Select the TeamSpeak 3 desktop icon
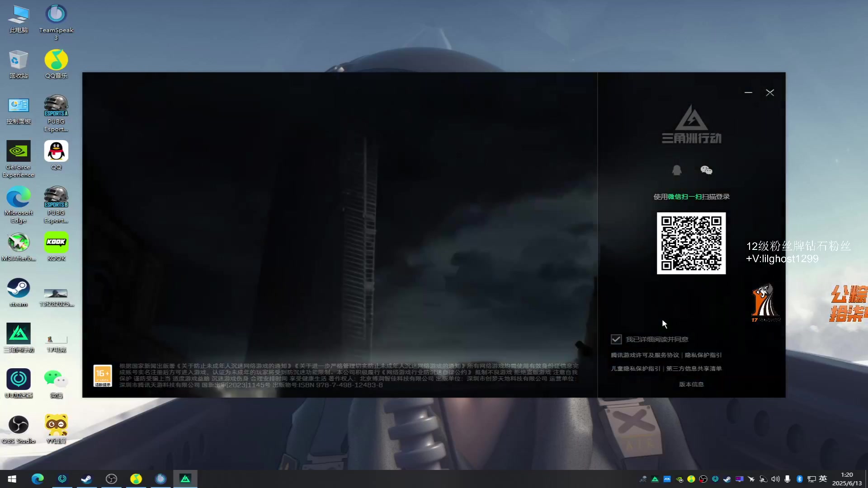The height and width of the screenshot is (488, 868). click(56, 23)
